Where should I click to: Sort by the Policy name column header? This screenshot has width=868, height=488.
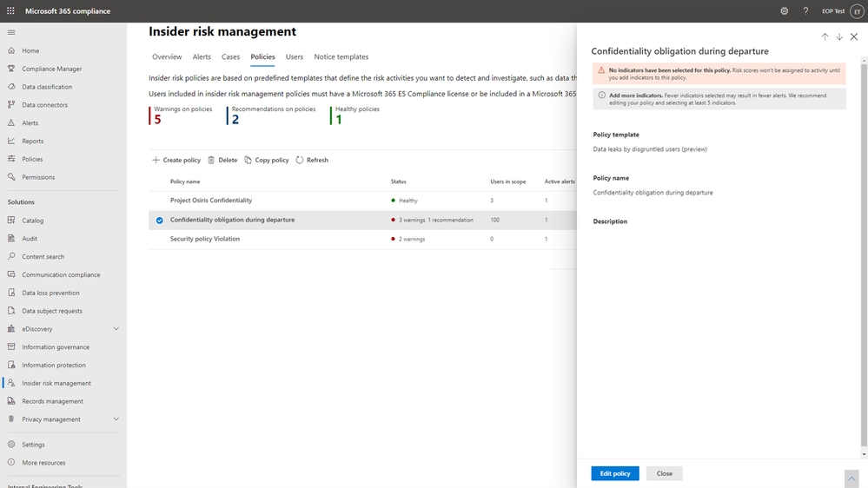185,181
